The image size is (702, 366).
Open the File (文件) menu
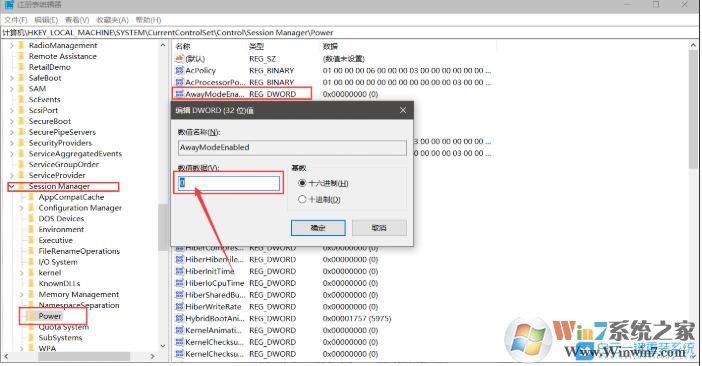coord(16,20)
